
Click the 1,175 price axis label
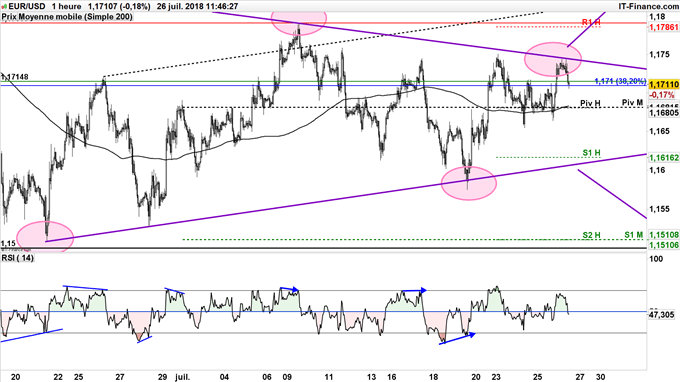[660, 54]
